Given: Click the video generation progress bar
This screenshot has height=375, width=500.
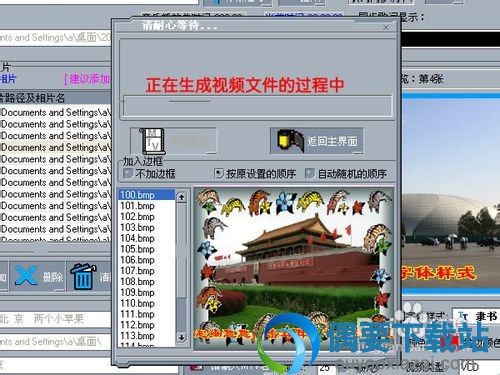Looking at the screenshot, I should [x=257, y=106].
